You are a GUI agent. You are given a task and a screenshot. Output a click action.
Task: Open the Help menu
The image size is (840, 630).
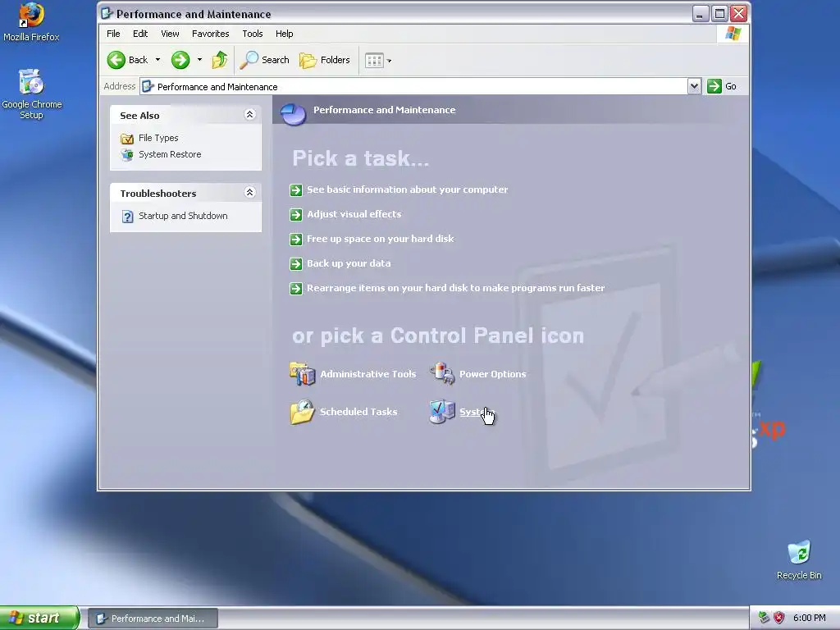[x=284, y=34]
